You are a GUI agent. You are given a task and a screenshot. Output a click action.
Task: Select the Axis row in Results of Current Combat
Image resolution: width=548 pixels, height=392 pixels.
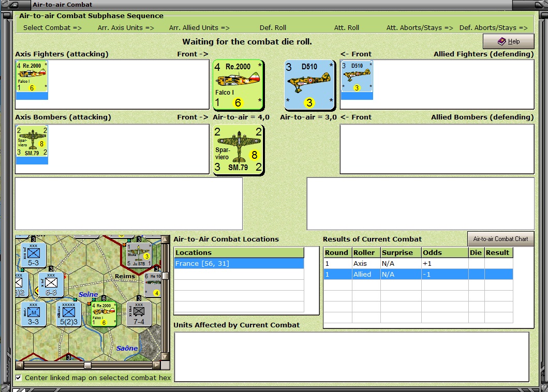pyautogui.click(x=418, y=263)
